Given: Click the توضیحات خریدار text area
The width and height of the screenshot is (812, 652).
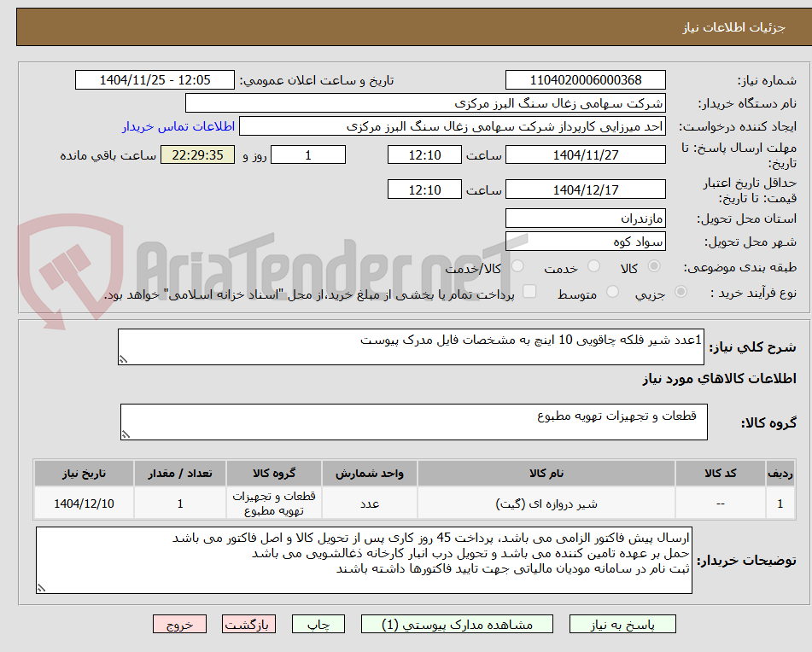Looking at the screenshot, I should (364, 560).
